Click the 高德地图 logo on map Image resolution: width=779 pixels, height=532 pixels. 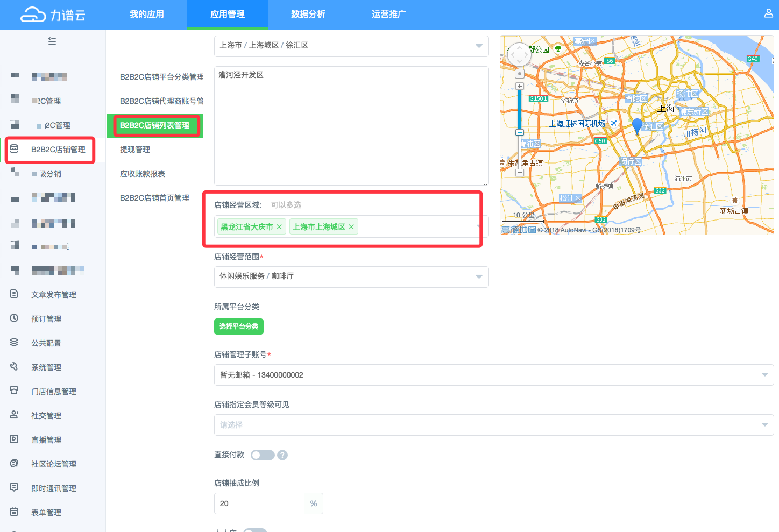tap(519, 230)
